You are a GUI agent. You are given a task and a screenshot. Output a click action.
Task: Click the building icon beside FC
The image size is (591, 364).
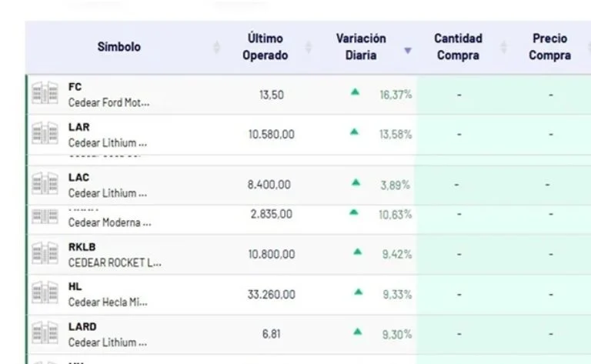click(x=45, y=94)
